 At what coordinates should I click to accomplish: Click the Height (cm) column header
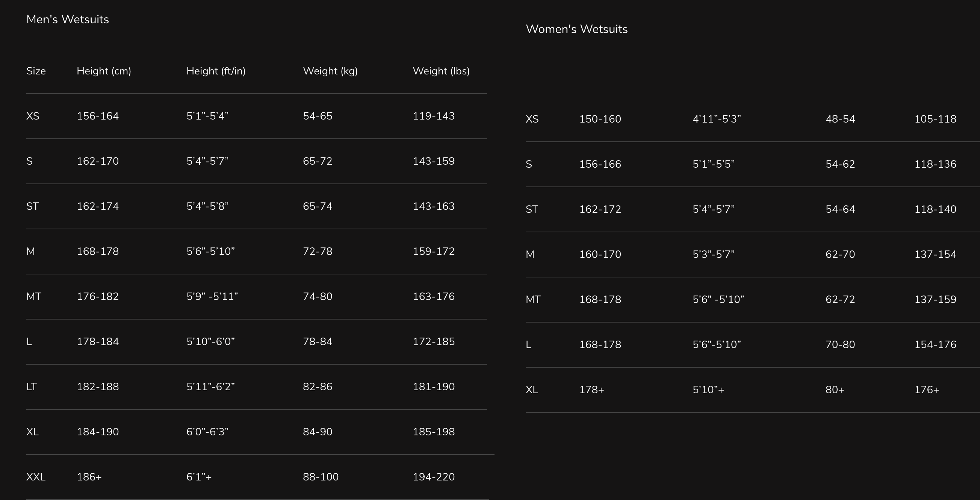[104, 71]
